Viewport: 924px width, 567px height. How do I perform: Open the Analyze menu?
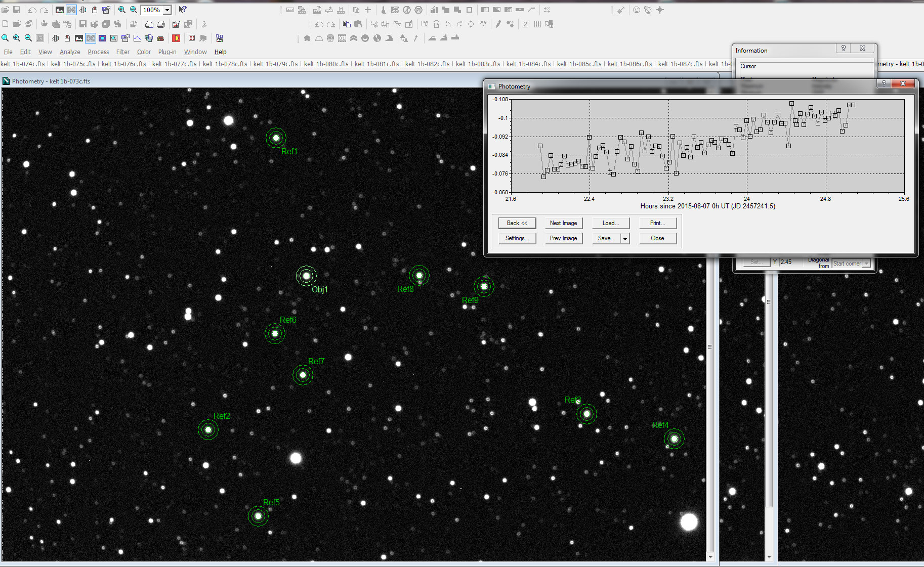pyautogui.click(x=70, y=52)
